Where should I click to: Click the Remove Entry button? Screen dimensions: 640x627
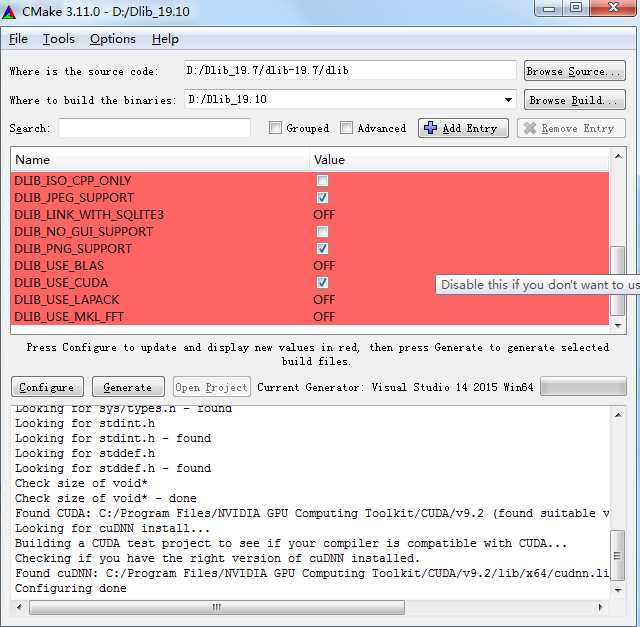click(x=571, y=129)
